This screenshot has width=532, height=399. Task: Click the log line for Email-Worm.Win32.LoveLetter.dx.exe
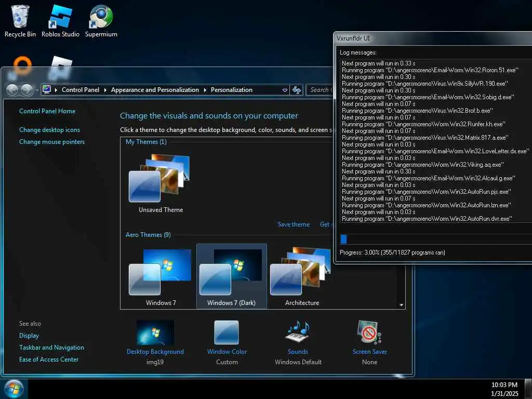pyautogui.click(x=435, y=151)
